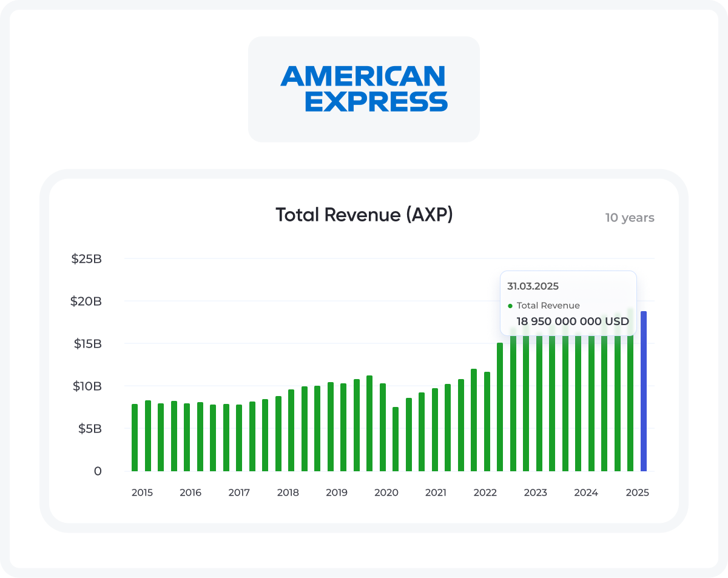Image resolution: width=728 pixels, height=578 pixels.
Task: Click the 2022 year label
Action: click(485, 492)
